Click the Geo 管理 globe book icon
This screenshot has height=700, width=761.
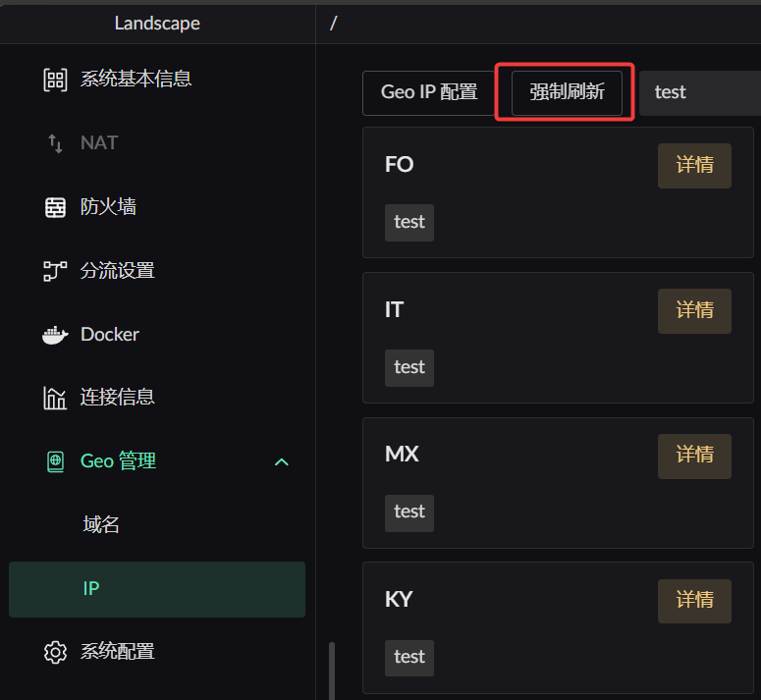tap(55, 461)
